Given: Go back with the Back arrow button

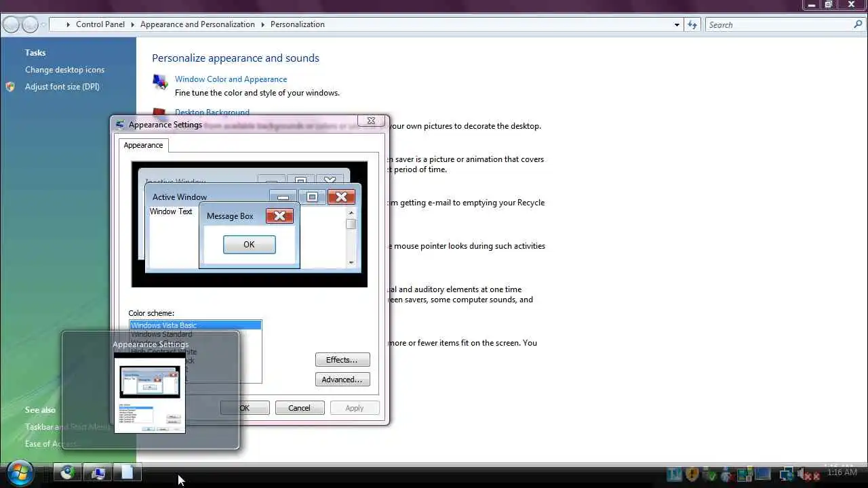Looking at the screenshot, I should click(12, 25).
